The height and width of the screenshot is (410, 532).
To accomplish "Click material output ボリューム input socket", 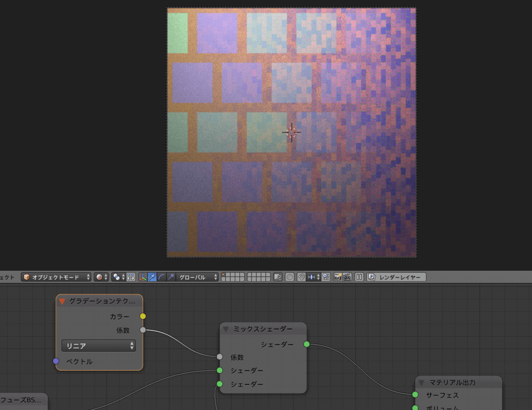I will pyautogui.click(x=415, y=408).
